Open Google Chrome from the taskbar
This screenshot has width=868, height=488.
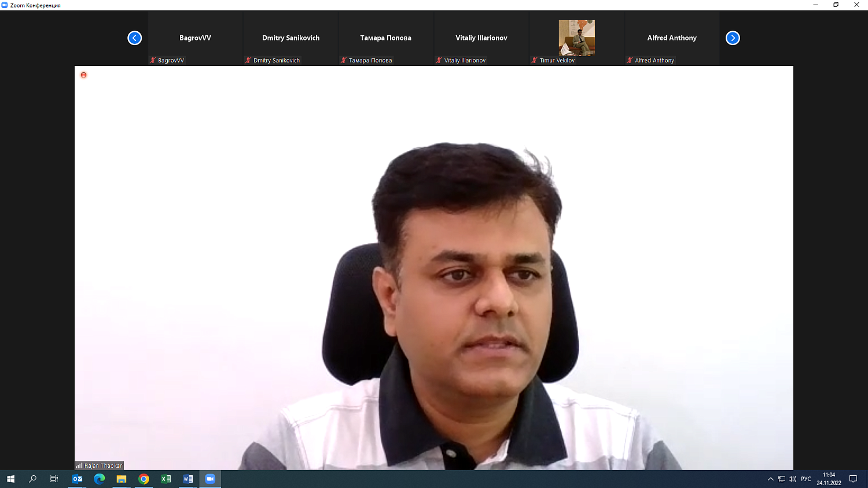click(x=144, y=479)
